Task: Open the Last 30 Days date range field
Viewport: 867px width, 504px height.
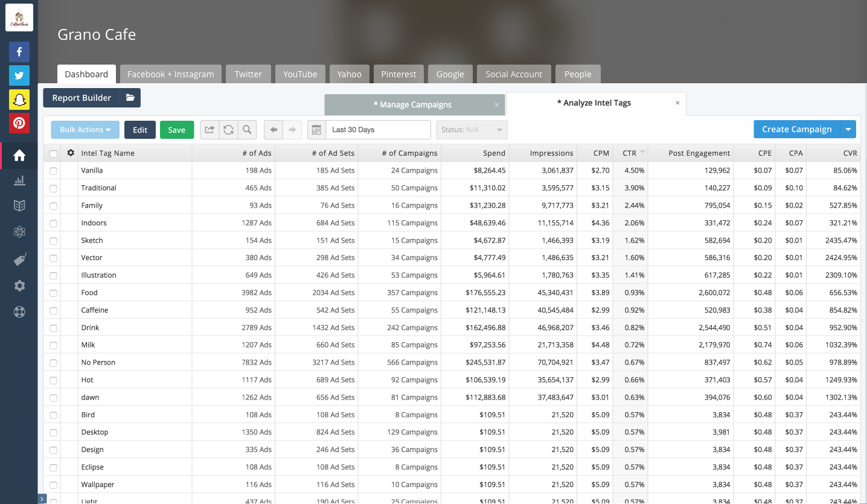Action: pos(378,130)
